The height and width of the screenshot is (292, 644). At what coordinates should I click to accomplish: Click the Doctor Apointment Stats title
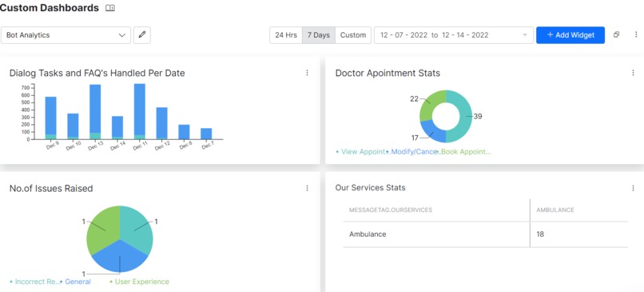(x=388, y=74)
